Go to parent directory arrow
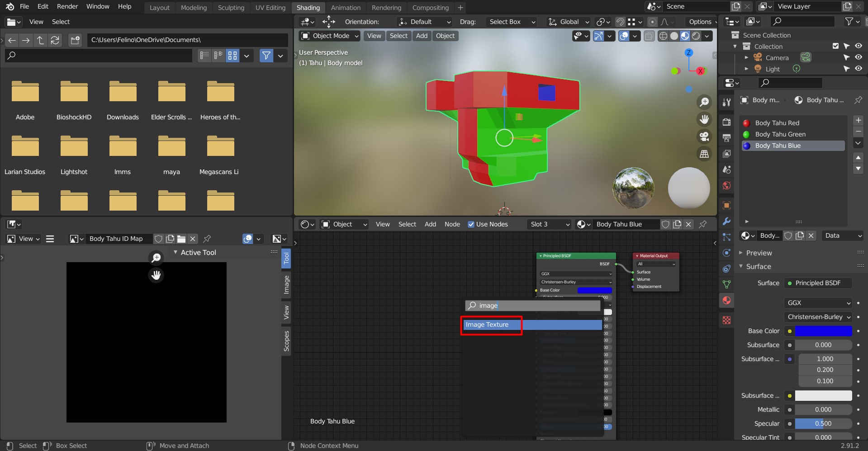Viewport: 868px width, 451px height. click(40, 40)
